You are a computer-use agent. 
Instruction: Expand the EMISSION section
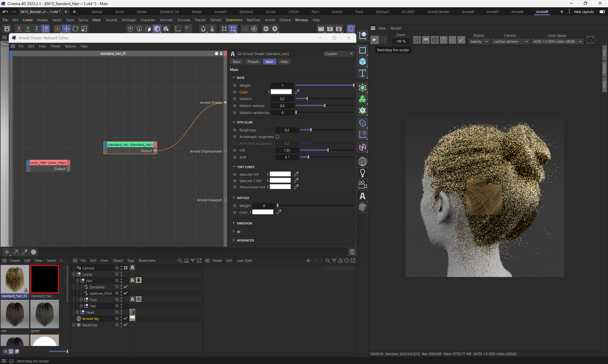coord(244,223)
